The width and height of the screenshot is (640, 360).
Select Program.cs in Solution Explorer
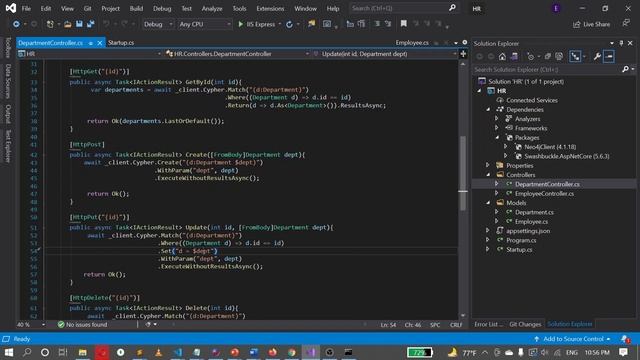pos(521,240)
